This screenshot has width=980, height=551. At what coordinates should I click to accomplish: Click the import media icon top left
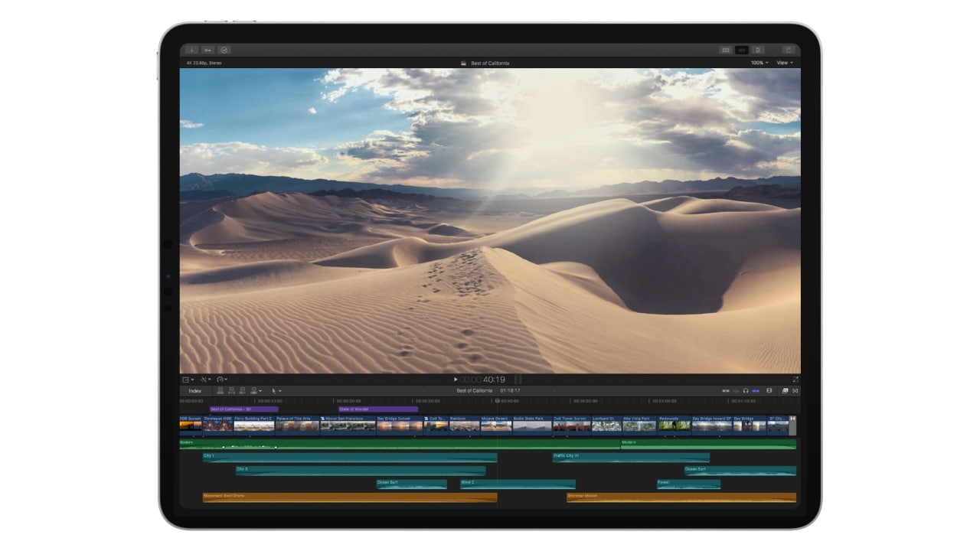pyautogui.click(x=192, y=50)
